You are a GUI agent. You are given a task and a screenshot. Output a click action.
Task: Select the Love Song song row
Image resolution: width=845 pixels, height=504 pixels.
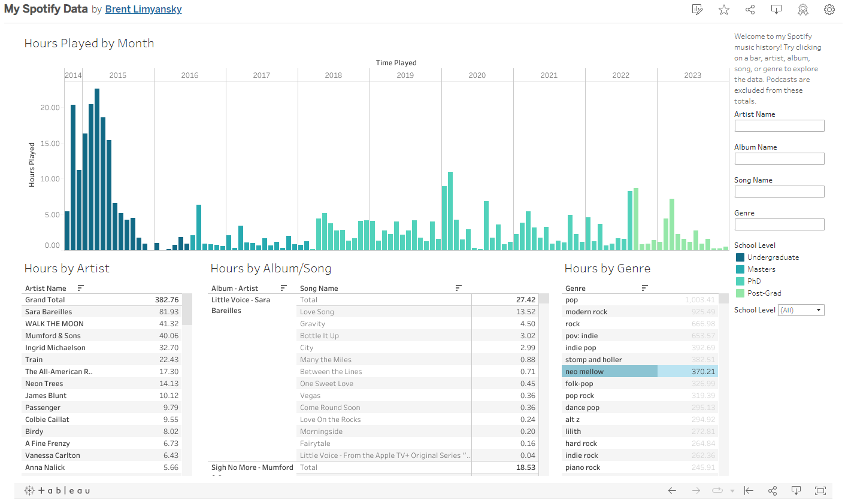click(x=418, y=312)
